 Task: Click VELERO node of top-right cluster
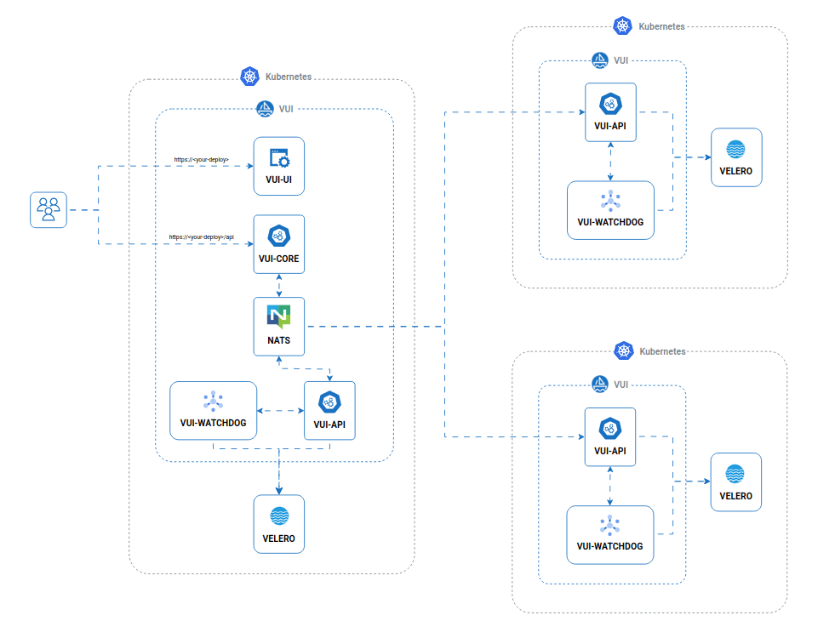pyautogui.click(x=736, y=157)
